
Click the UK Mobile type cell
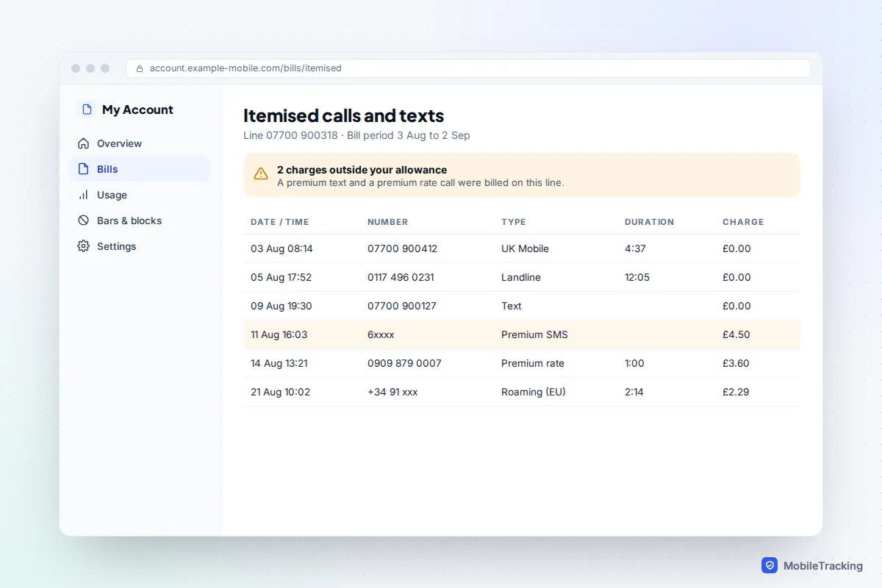(x=525, y=248)
